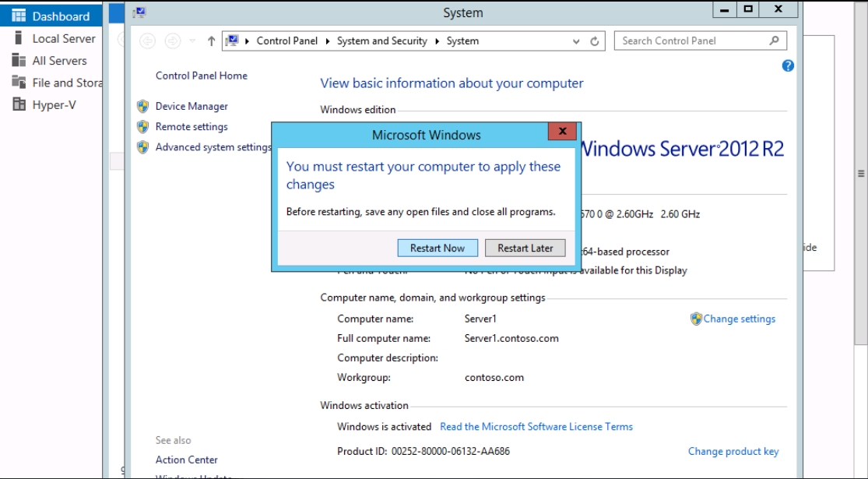868x479 pixels.
Task: Click the contoso.com workgroup value
Action: pyautogui.click(x=494, y=378)
